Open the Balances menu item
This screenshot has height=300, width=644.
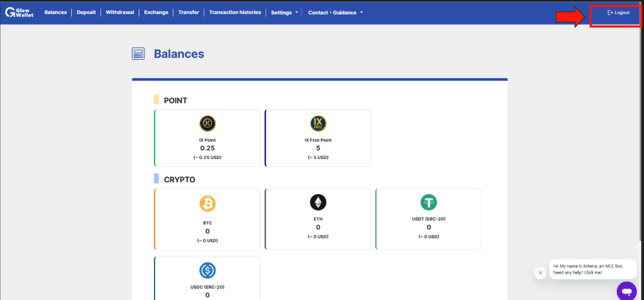(x=56, y=13)
